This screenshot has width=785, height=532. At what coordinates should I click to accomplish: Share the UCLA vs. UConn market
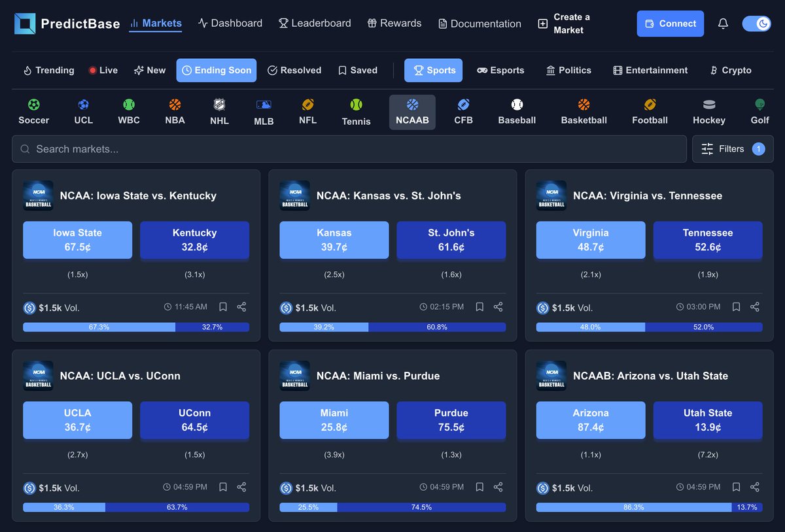[241, 487]
